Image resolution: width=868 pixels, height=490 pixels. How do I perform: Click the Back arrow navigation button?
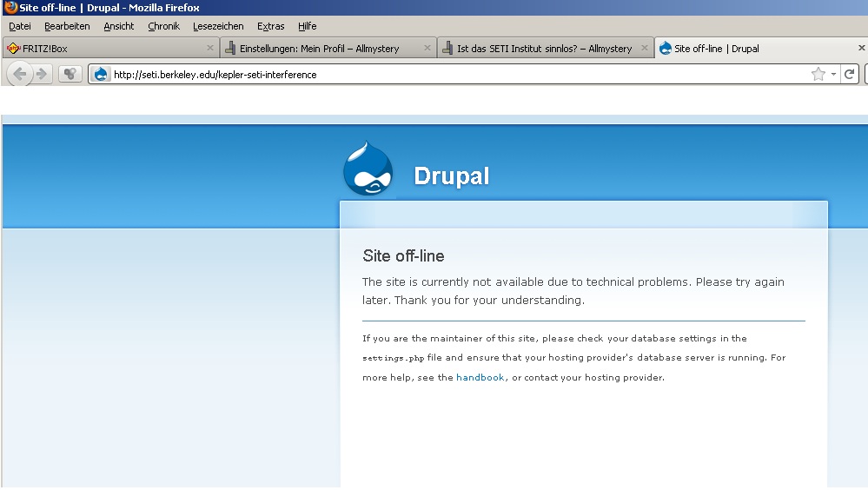pos(19,74)
